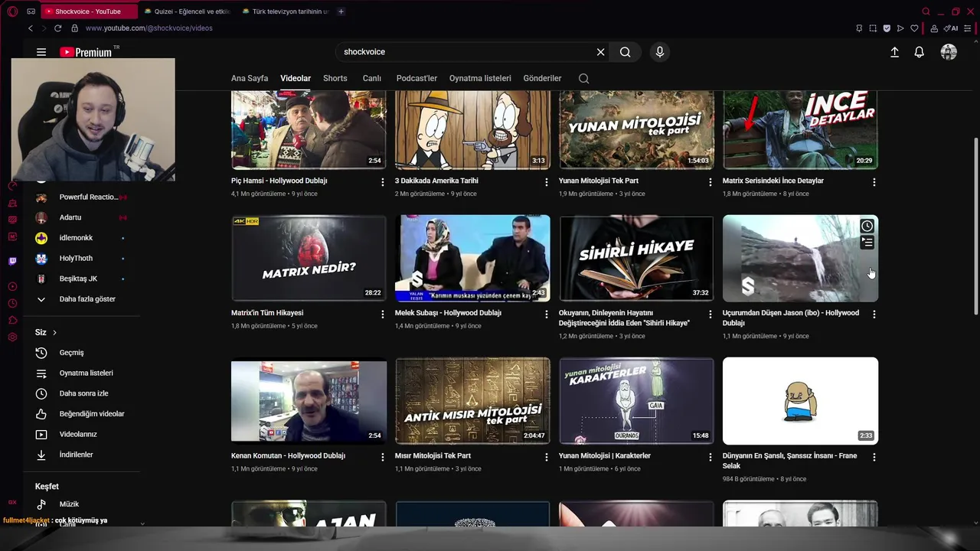Open options for Piç Hamsi video
This screenshot has height=551, width=980.
click(x=383, y=182)
